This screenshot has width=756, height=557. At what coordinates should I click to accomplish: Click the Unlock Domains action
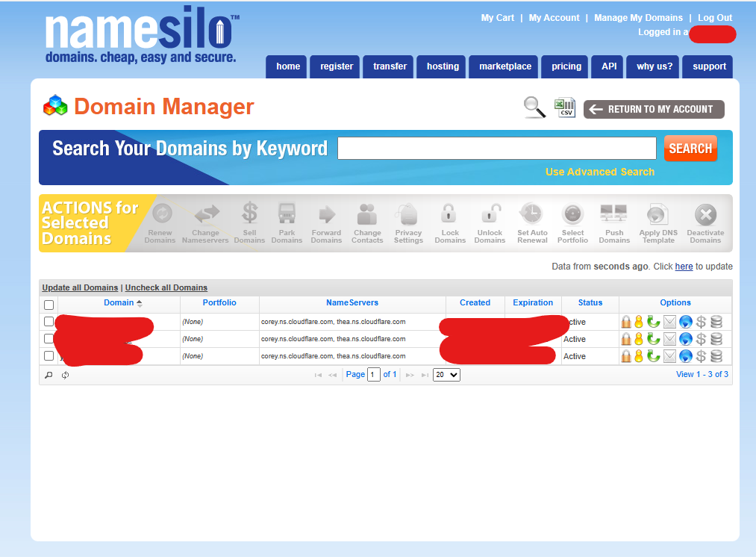point(490,224)
